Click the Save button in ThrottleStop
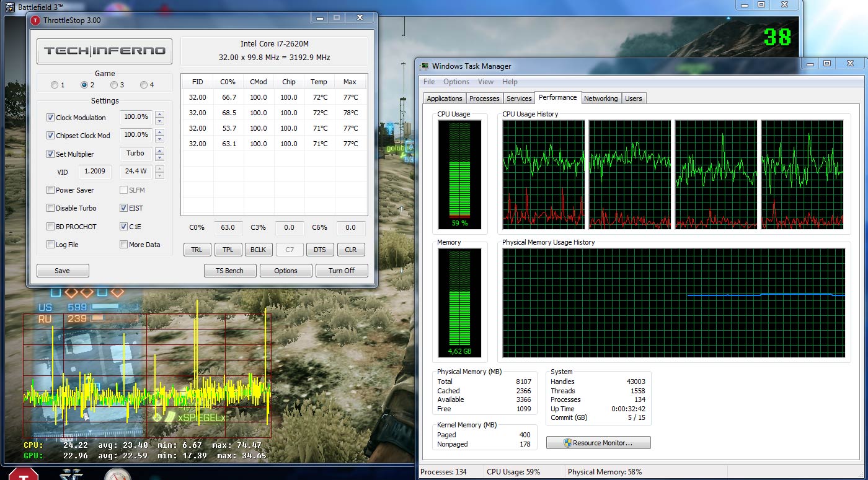 [x=63, y=271]
